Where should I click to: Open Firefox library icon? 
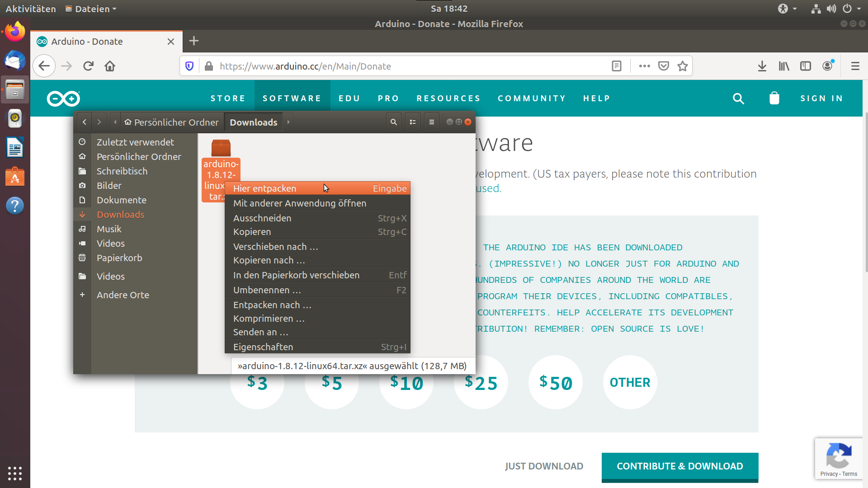783,66
